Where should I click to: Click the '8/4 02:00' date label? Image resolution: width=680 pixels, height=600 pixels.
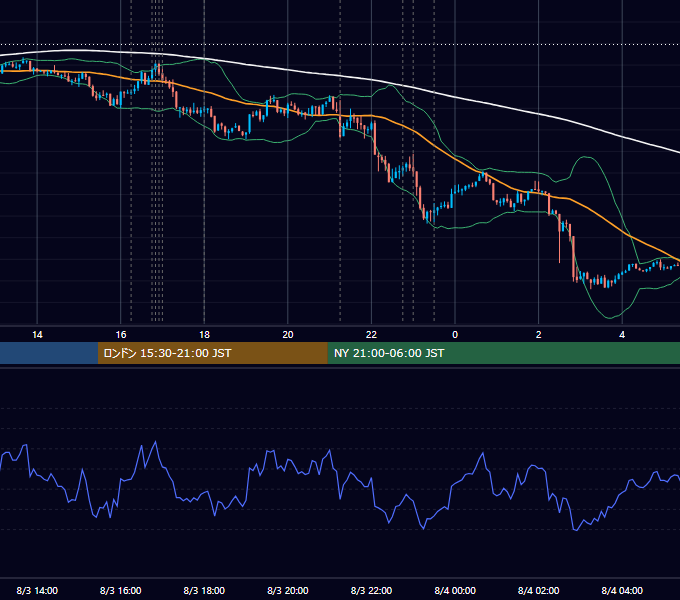coord(539,590)
